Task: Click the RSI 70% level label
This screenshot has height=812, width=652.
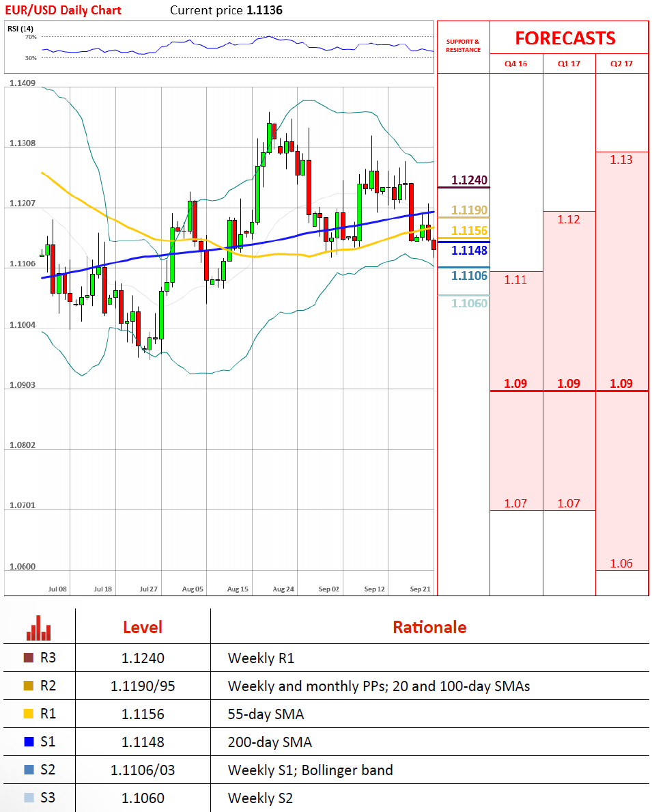Action: [31, 37]
